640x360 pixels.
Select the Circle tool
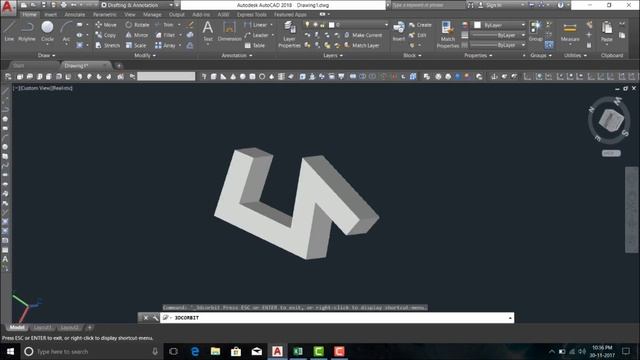(47, 31)
